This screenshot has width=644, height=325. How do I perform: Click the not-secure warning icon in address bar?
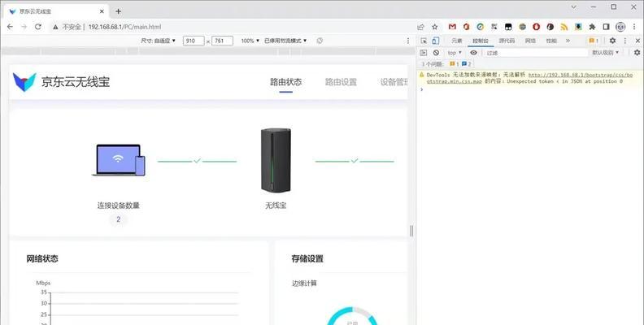(55, 27)
